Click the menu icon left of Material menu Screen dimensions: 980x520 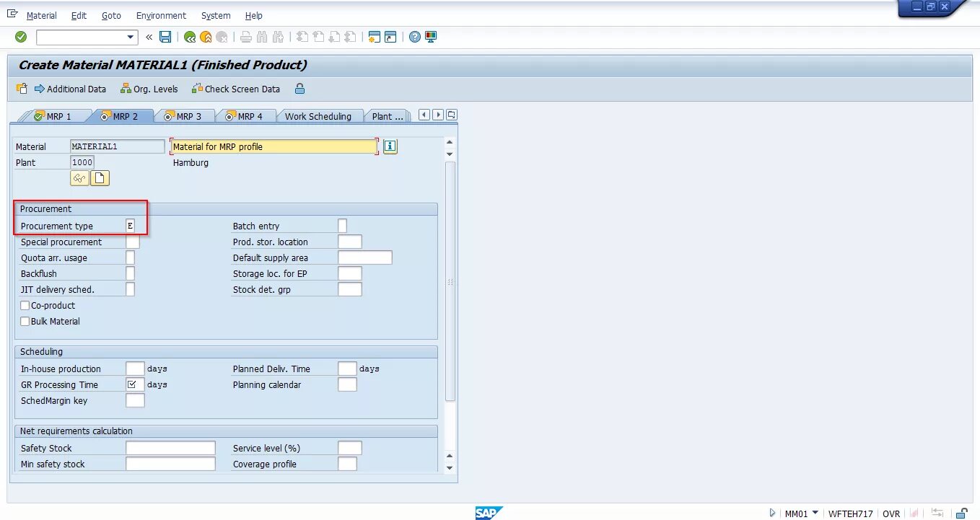12,14
